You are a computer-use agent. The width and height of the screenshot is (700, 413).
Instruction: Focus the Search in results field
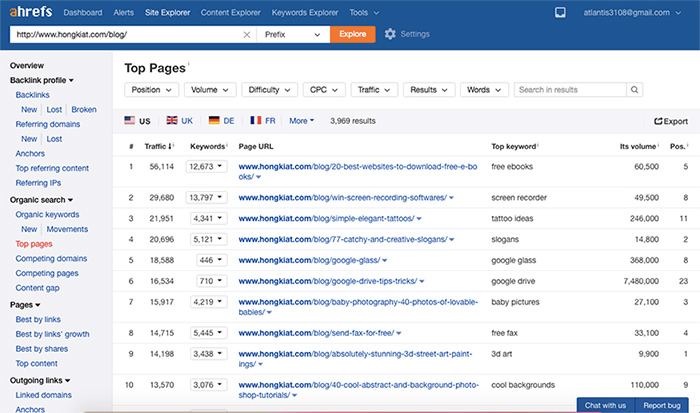(x=570, y=90)
